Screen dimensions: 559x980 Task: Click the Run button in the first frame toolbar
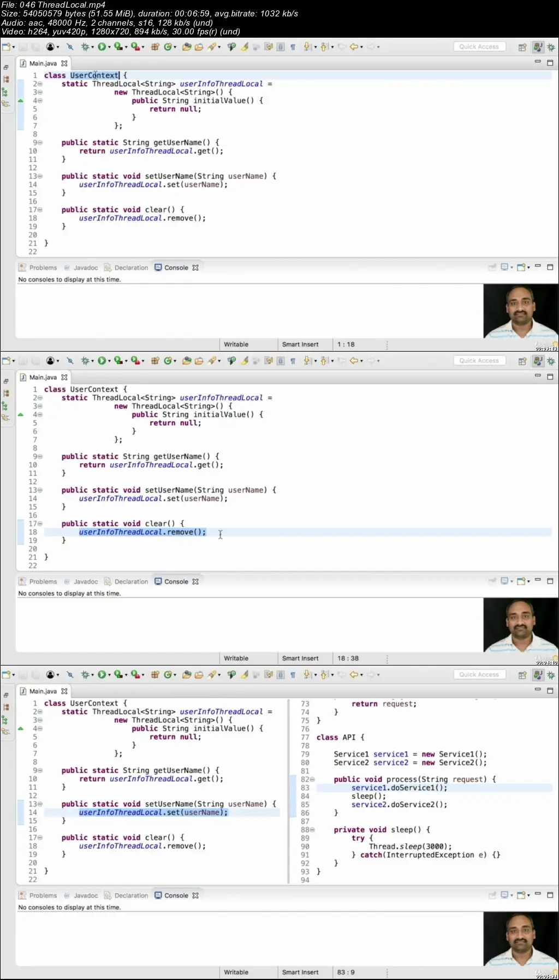(102, 47)
